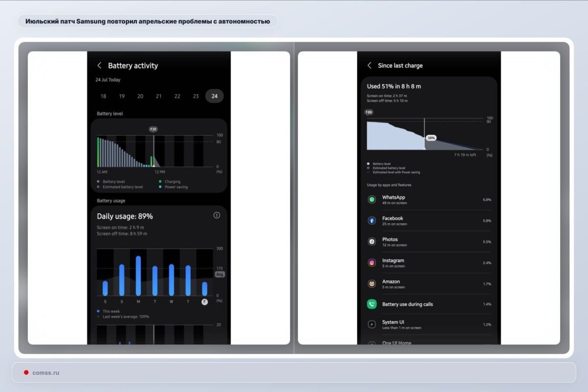Open Amazon usage row text
The height and width of the screenshot is (392, 588).
coord(393,284)
